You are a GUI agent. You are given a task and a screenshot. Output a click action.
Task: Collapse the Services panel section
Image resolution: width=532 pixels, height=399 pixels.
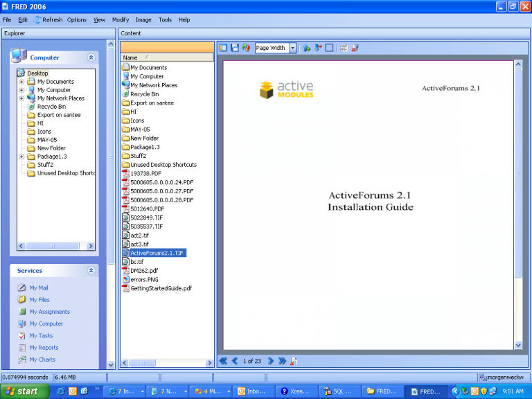point(91,271)
